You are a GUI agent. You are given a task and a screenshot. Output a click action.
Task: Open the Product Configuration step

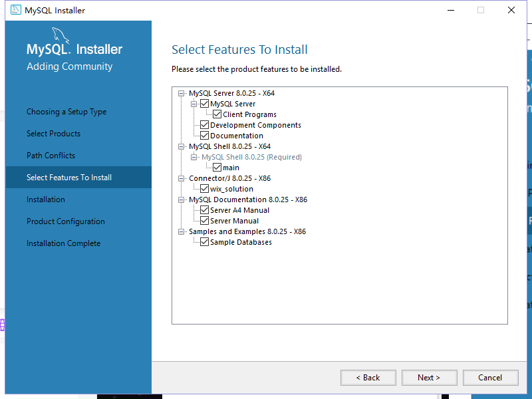[x=66, y=221]
